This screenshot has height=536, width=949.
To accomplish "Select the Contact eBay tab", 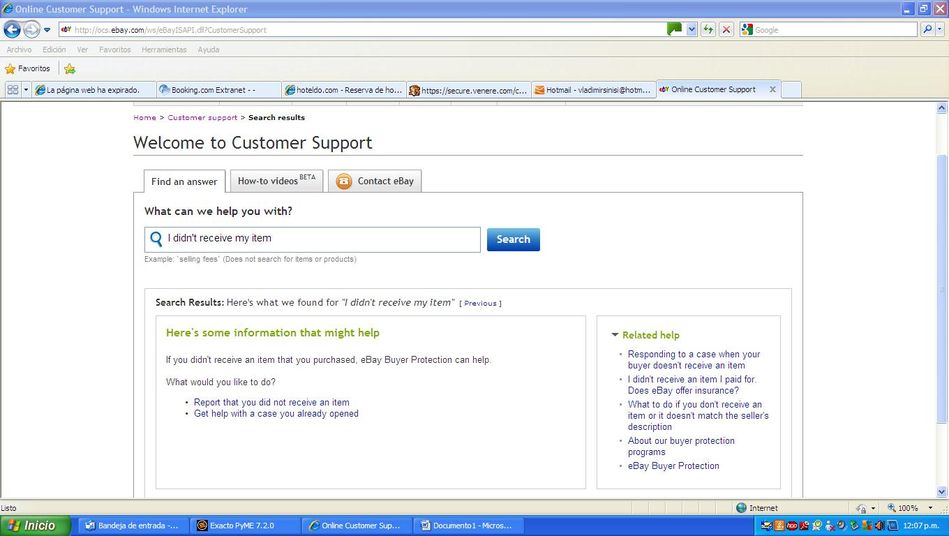I will 375,180.
